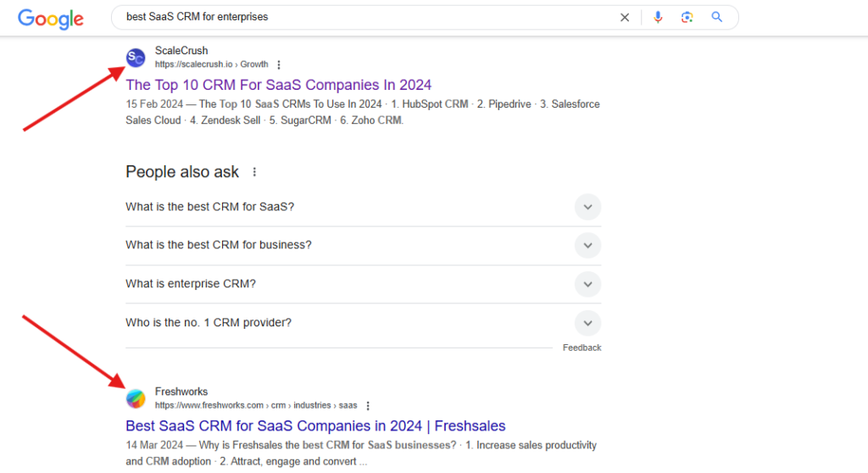This screenshot has height=473, width=868.
Task: Open "The Top 10 CRM For SaaS Companies" link
Action: [x=278, y=85]
